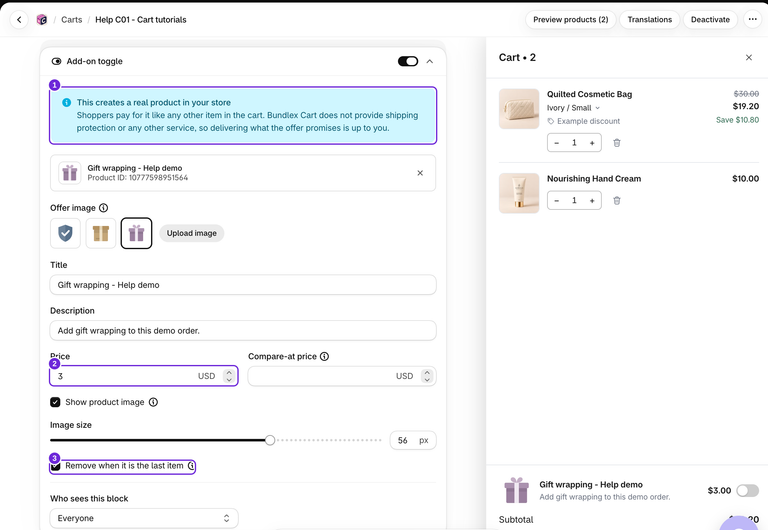Select the brown box offer image

101,233
